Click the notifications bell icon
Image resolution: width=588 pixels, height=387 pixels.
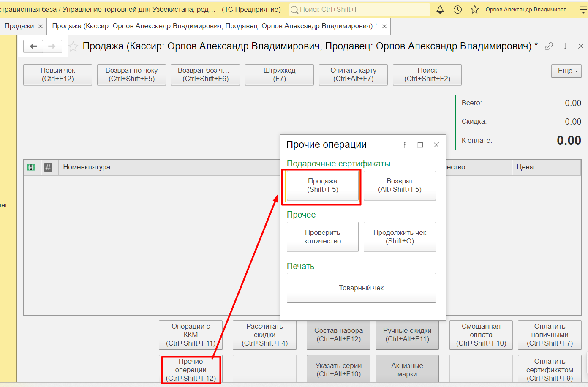(x=440, y=9)
